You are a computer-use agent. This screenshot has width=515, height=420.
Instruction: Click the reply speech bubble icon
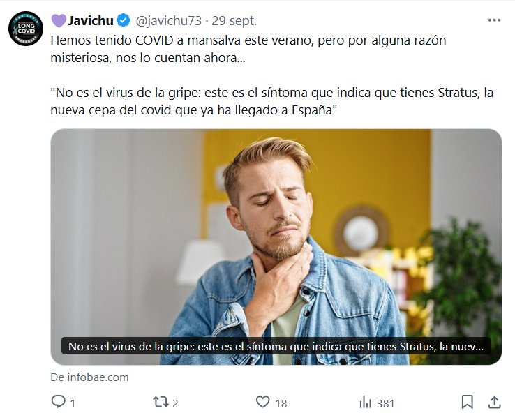tap(59, 402)
